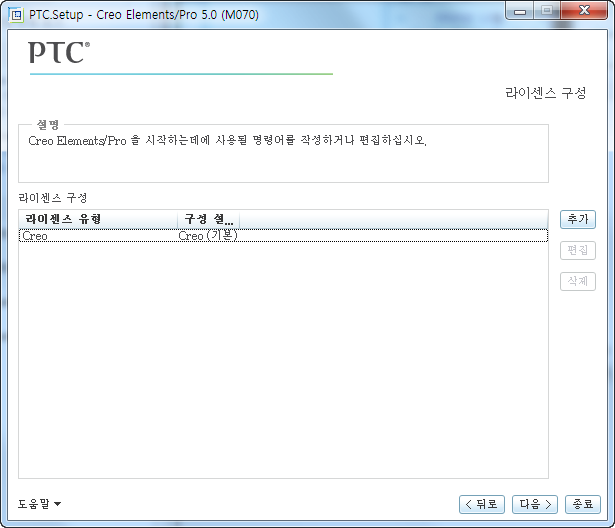Click the PTC logo
Screen dimensions: 615x528
59,52
